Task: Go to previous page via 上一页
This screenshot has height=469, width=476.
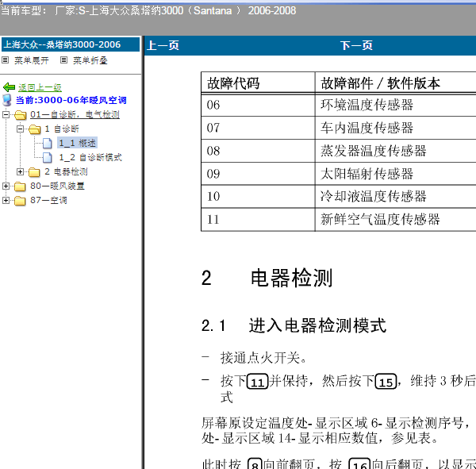Action: (x=163, y=45)
